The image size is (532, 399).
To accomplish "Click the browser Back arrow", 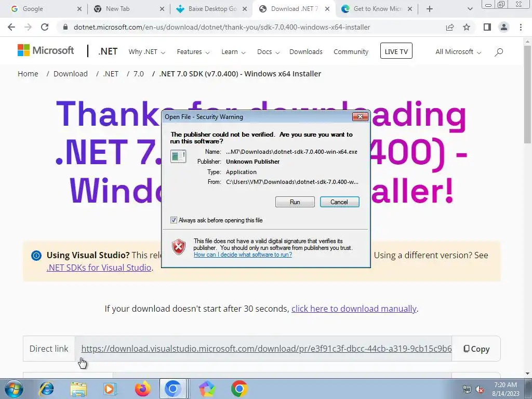I will (11, 27).
